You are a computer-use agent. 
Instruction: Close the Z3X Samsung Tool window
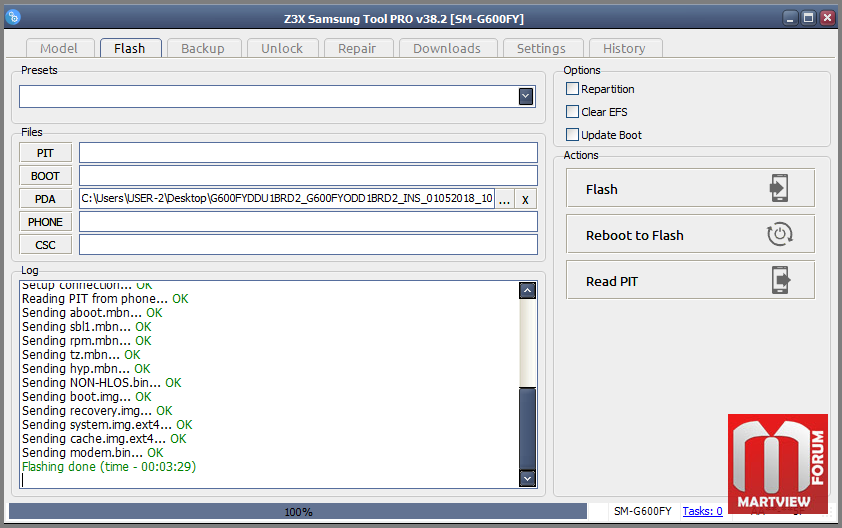828,18
